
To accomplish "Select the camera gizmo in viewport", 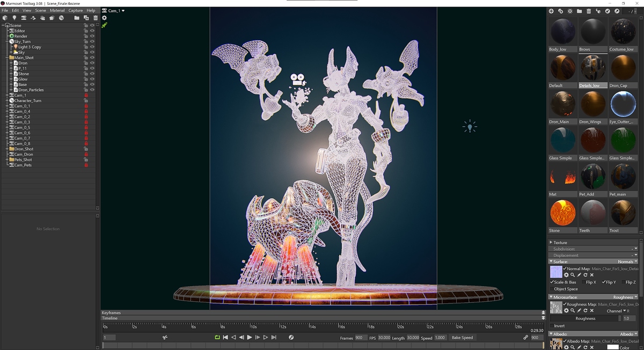I will pos(297,80).
